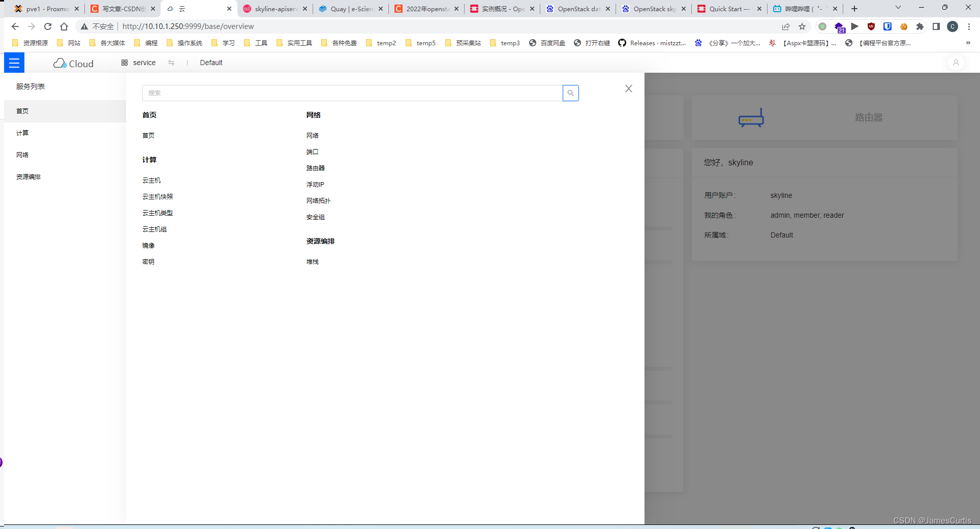This screenshot has width=980, height=529.
Task: Open the 云主机 link
Action: pos(151,181)
